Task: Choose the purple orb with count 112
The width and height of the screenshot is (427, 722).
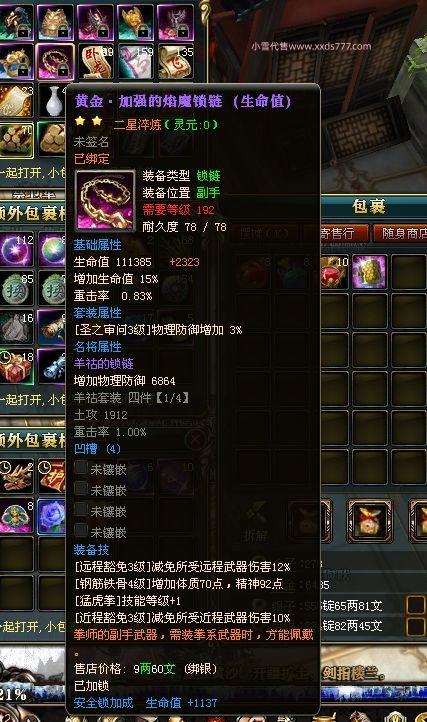Action: tap(17, 249)
